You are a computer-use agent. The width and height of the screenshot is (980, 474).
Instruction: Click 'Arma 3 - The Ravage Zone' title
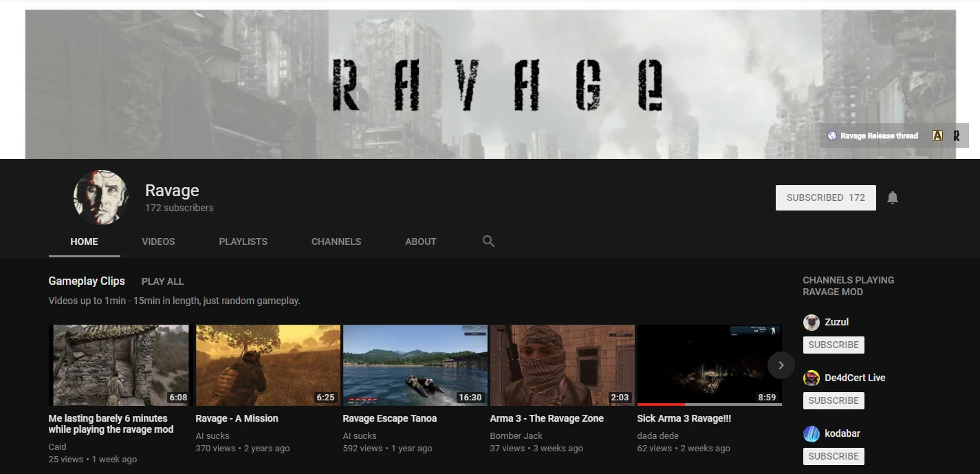coord(547,418)
